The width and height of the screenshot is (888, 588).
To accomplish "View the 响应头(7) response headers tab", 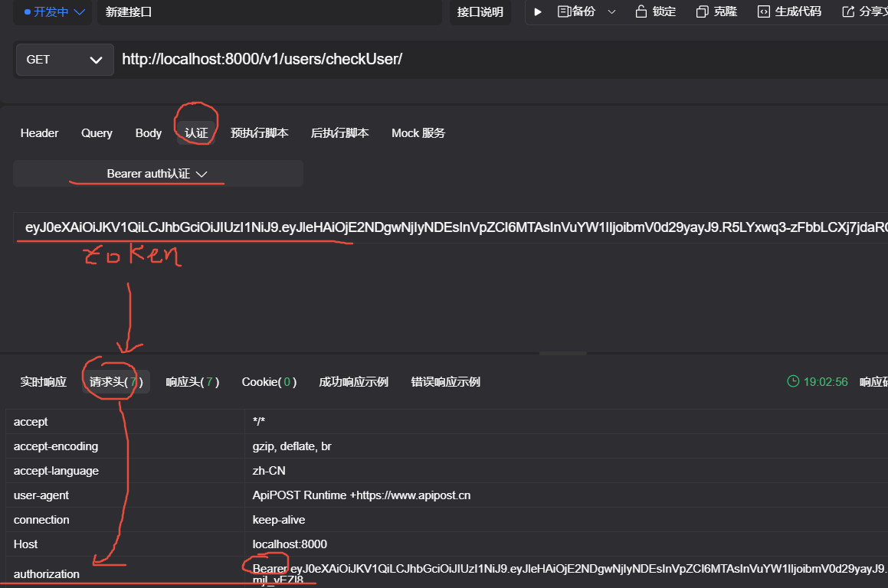I will 192,381.
